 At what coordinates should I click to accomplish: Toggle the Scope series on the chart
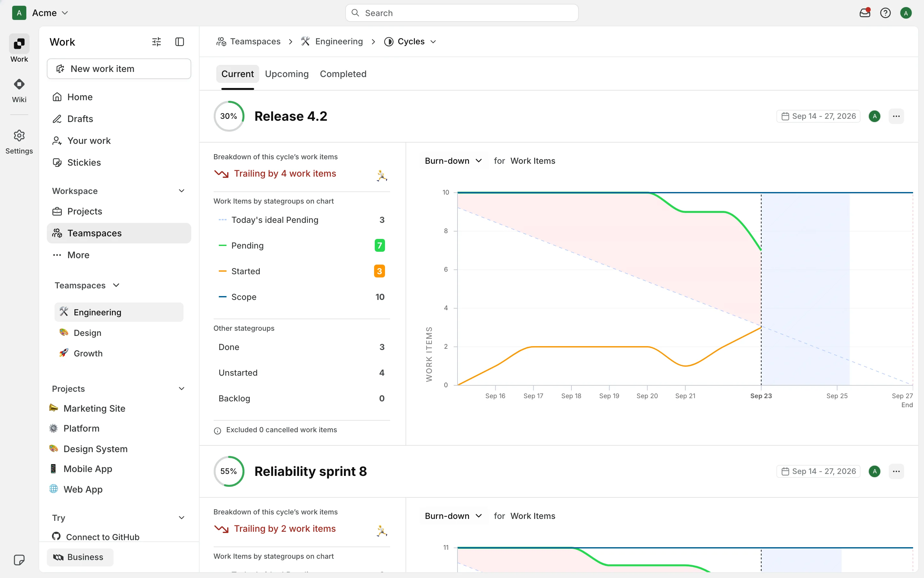coord(302,297)
